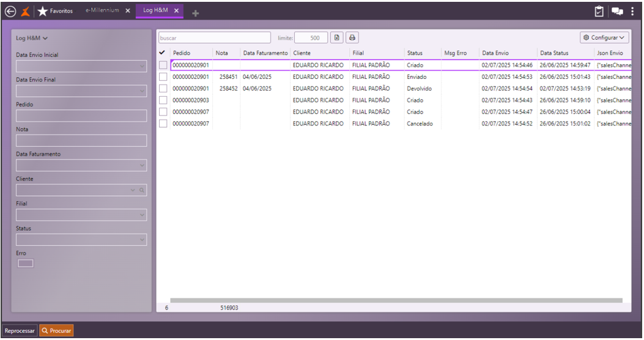
Task: Click the horizontal scrollbar under the grid
Action: coord(396,301)
